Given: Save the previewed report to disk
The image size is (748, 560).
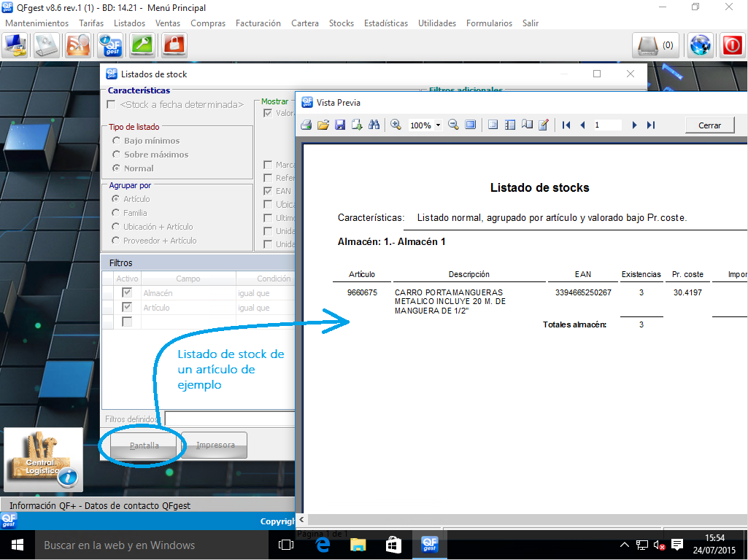Looking at the screenshot, I should (339, 125).
